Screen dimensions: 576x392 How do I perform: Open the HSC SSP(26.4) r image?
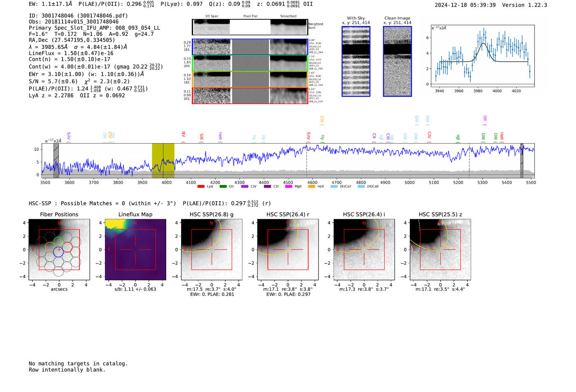288,250
